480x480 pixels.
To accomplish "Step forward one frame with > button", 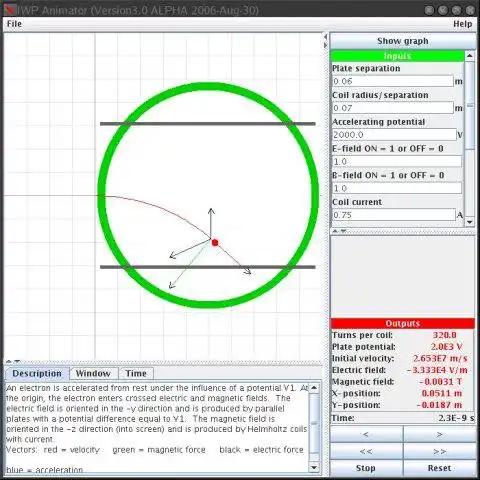I will coord(439,434).
